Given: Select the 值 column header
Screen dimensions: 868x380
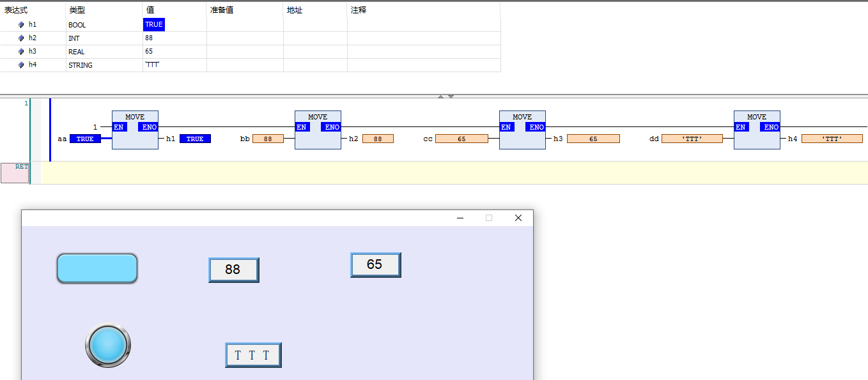Looking at the screenshot, I should pos(174,10).
